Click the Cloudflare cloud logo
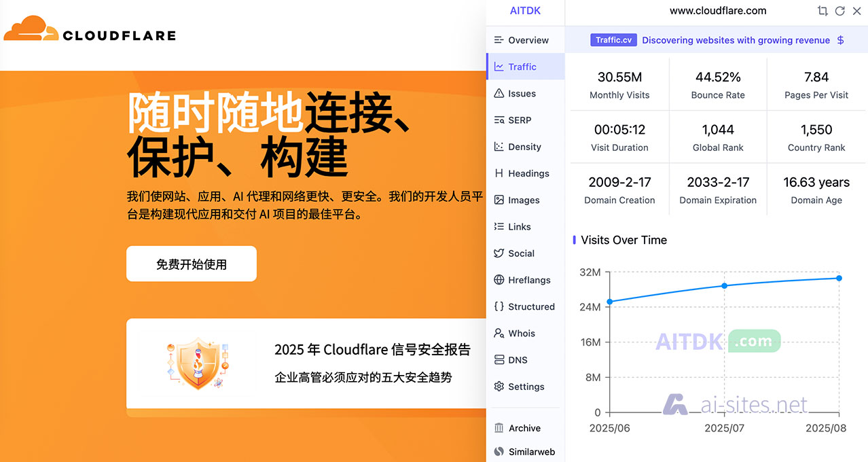Image resolution: width=868 pixels, height=462 pixels. click(31, 29)
